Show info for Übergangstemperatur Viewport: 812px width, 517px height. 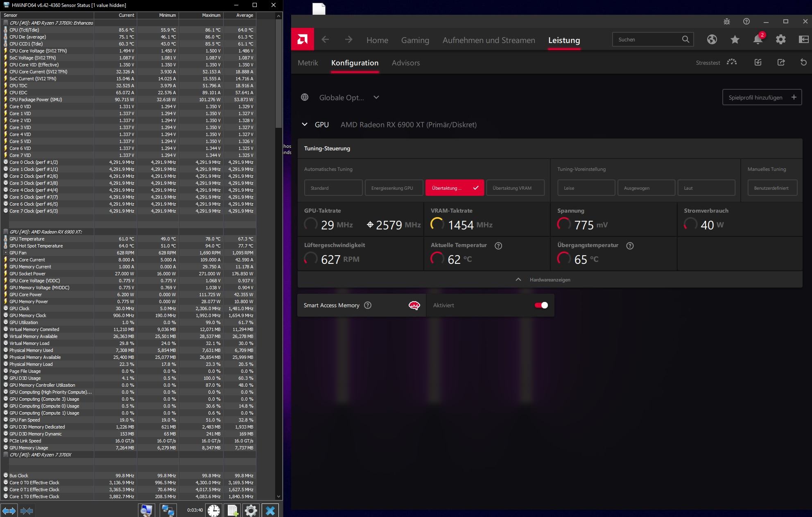630,246
